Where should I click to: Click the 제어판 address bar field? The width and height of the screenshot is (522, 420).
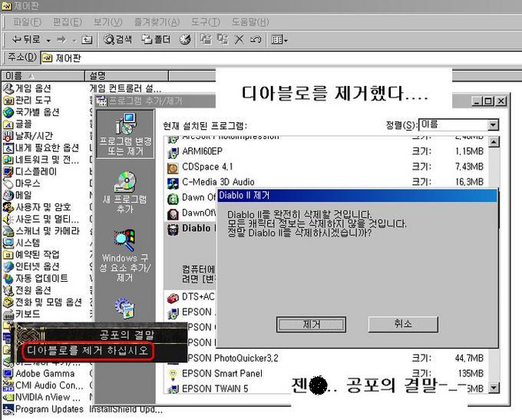pyautogui.click(x=281, y=58)
